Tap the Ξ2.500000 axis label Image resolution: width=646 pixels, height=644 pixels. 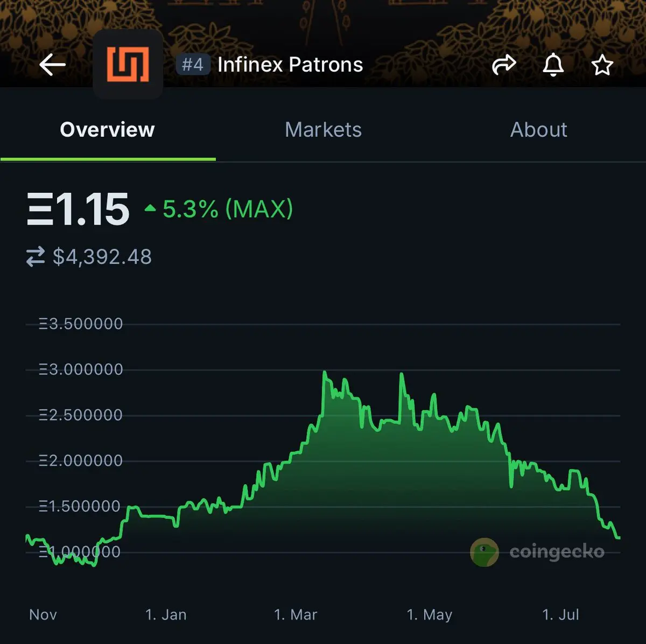[x=81, y=415]
